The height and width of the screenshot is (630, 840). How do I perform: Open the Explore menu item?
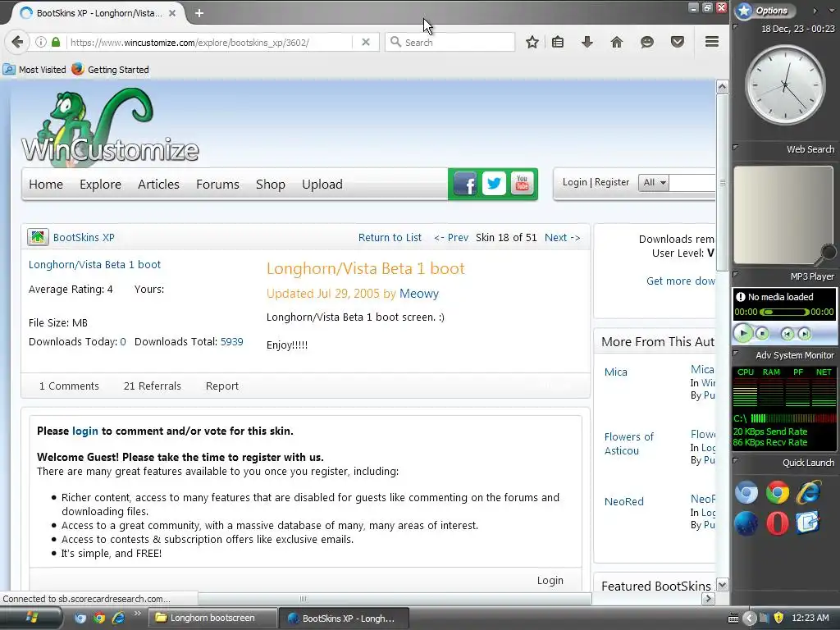click(x=100, y=185)
